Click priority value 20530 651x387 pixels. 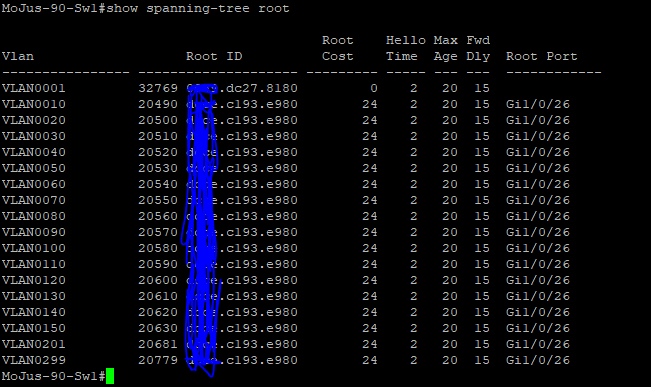[158, 168]
